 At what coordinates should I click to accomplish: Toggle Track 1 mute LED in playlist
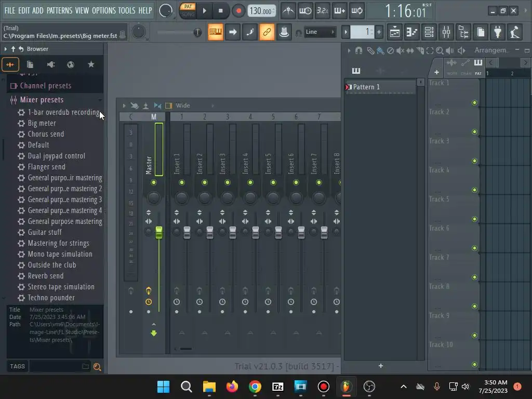tap(474, 103)
